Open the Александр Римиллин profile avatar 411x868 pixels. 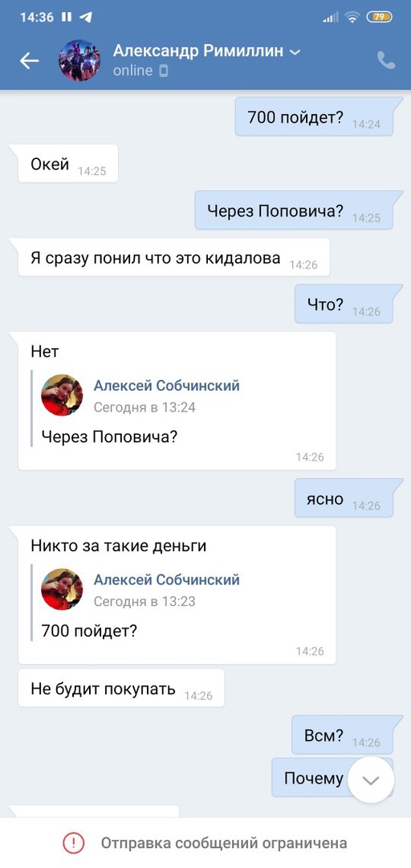79,60
